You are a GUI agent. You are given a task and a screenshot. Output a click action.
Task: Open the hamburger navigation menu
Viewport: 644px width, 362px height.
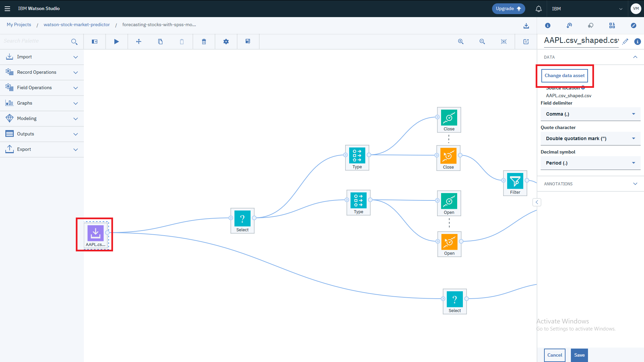point(7,9)
